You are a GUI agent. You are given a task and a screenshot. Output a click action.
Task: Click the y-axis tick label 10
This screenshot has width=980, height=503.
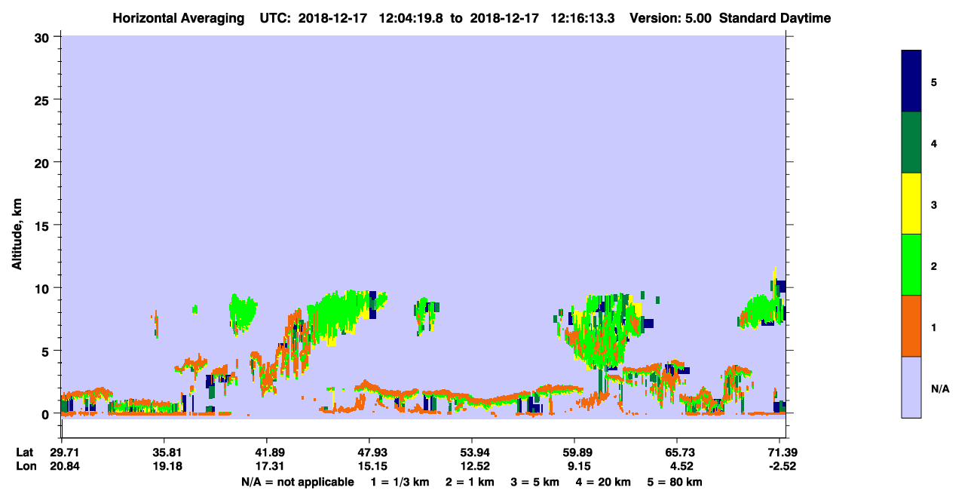pos(43,288)
